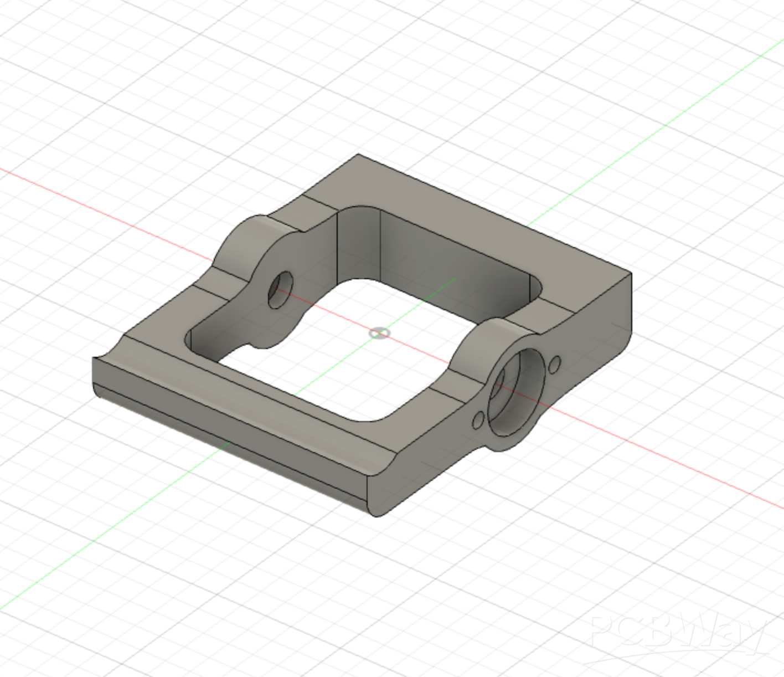Select small hole lower-left of the large bore
The width and height of the screenshot is (784, 677).
(x=478, y=420)
